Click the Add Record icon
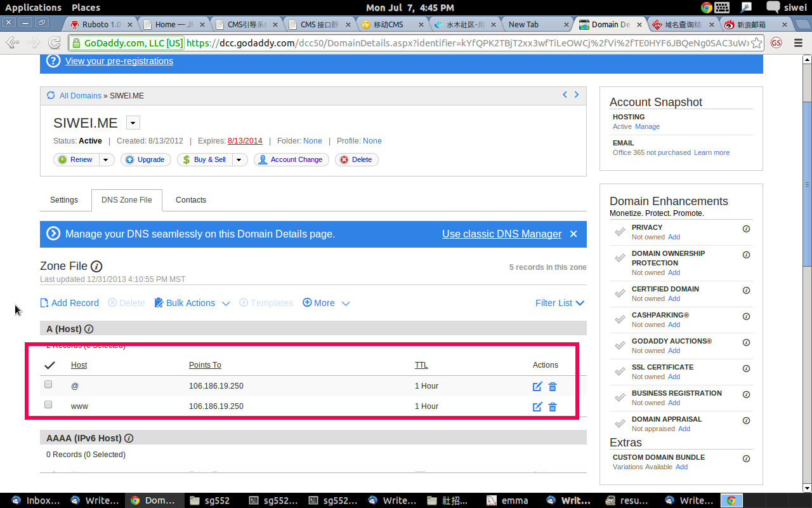The image size is (812, 508). pyautogui.click(x=43, y=303)
